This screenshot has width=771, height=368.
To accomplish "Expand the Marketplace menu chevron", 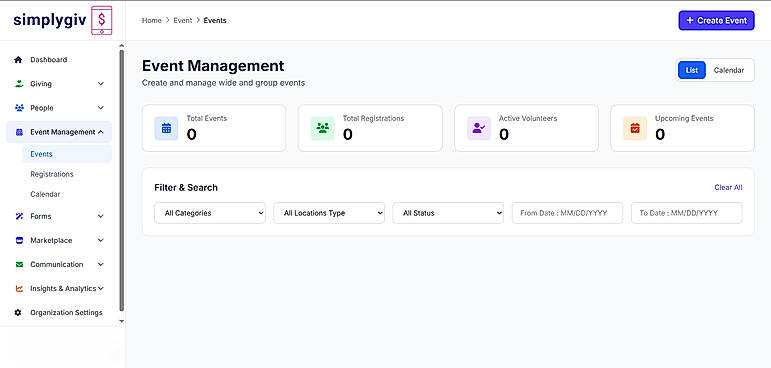I will [x=101, y=240].
